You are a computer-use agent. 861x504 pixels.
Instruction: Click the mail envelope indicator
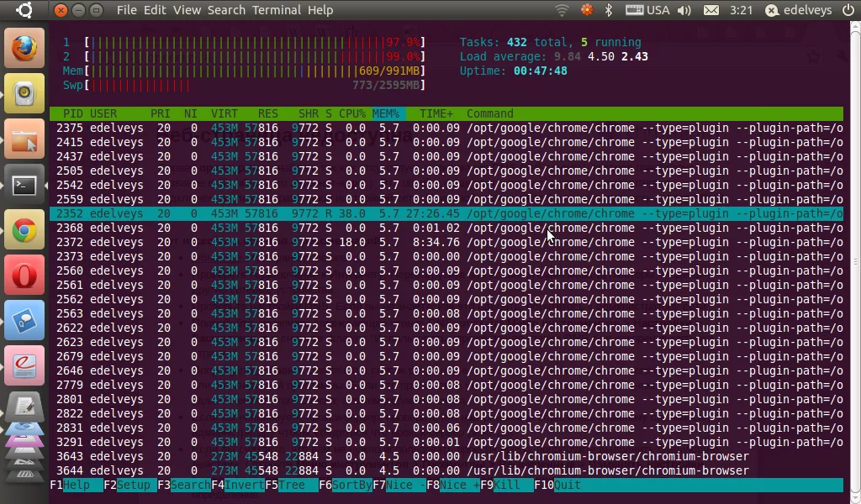pos(711,10)
